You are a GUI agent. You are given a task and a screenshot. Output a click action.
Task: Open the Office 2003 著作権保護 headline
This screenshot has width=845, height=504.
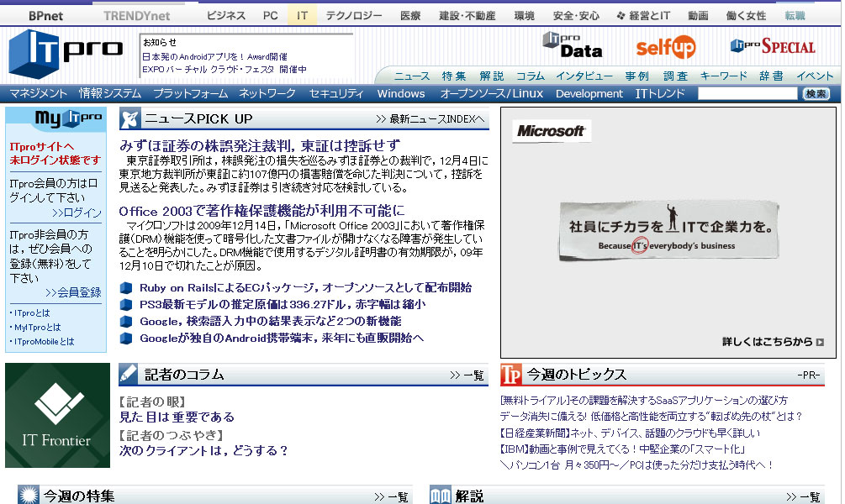(261, 211)
